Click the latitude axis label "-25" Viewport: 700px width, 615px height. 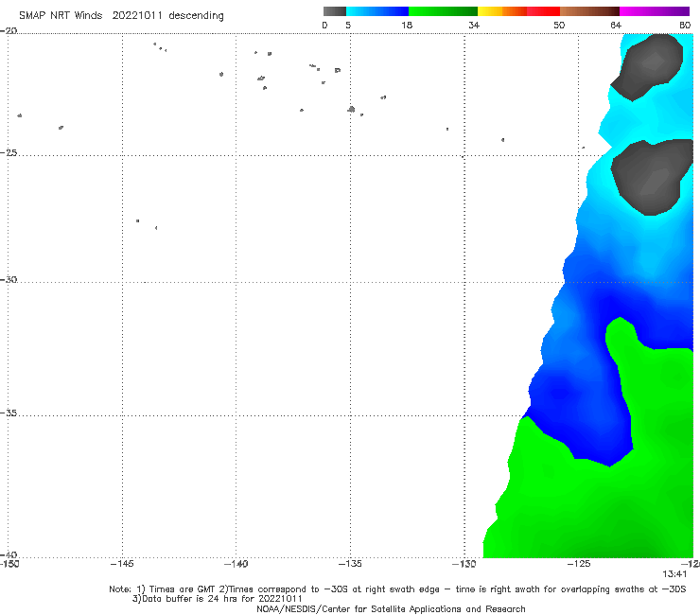(x=9, y=152)
